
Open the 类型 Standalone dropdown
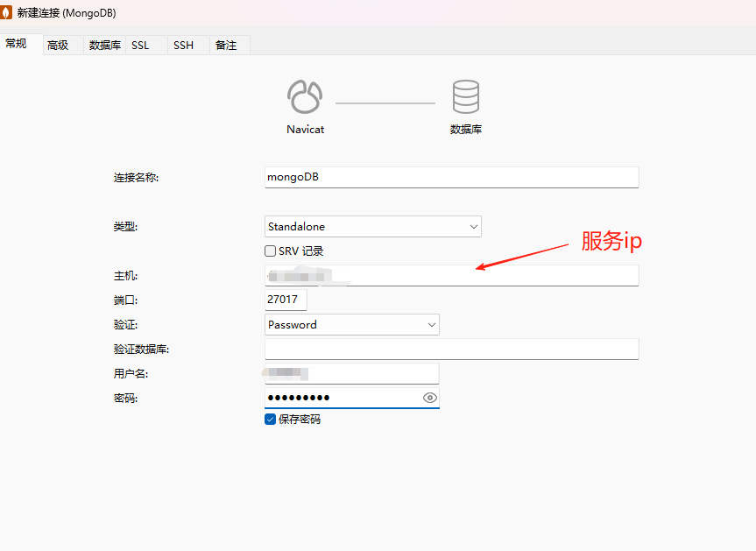pyautogui.click(x=372, y=227)
